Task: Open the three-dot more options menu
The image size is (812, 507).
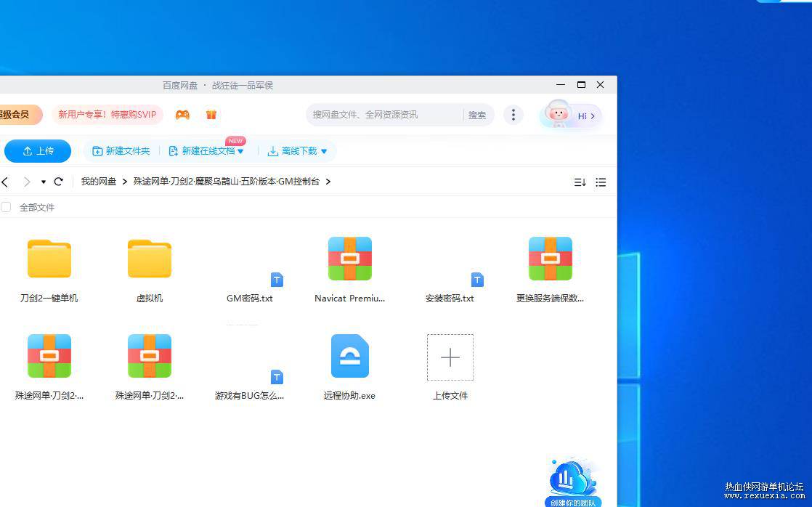Action: tap(513, 115)
